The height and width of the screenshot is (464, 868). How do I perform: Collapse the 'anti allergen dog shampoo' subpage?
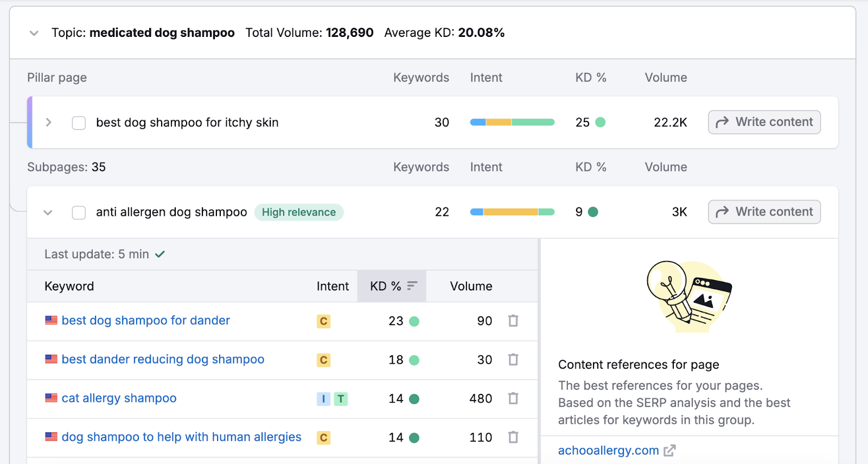pos(48,212)
